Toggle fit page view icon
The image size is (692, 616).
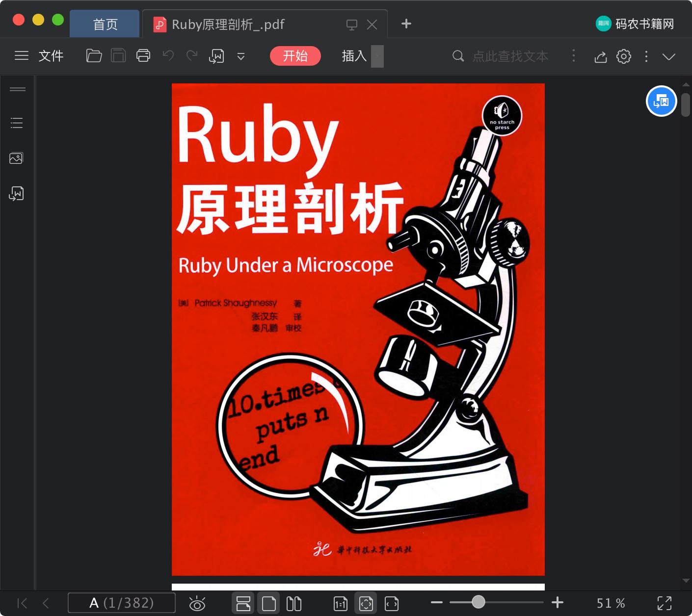pos(366,603)
